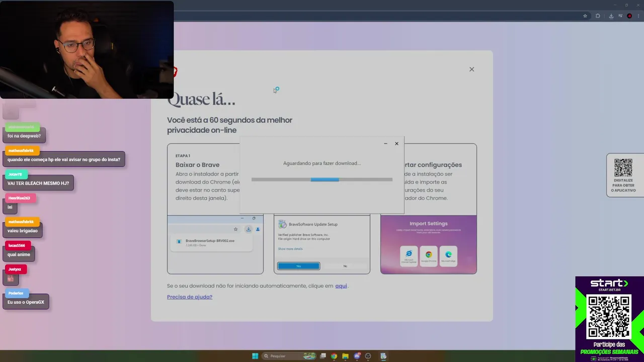
Task: Close the download progress dialog
Action: tap(396, 144)
